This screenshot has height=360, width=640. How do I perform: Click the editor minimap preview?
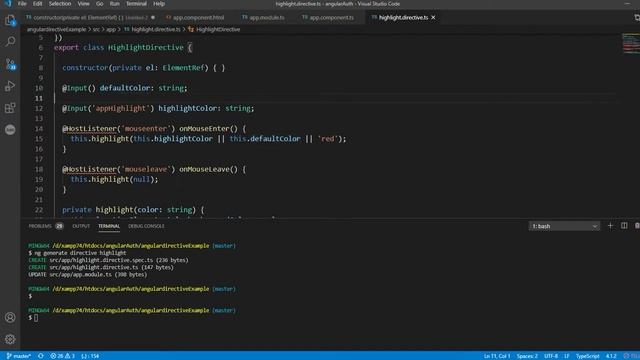(631, 43)
